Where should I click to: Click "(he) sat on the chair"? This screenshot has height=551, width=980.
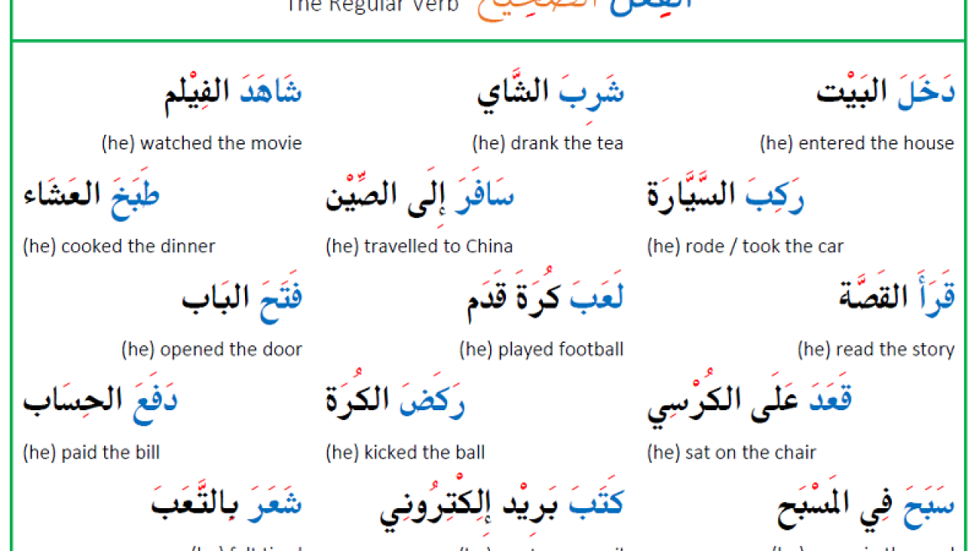pos(731,453)
